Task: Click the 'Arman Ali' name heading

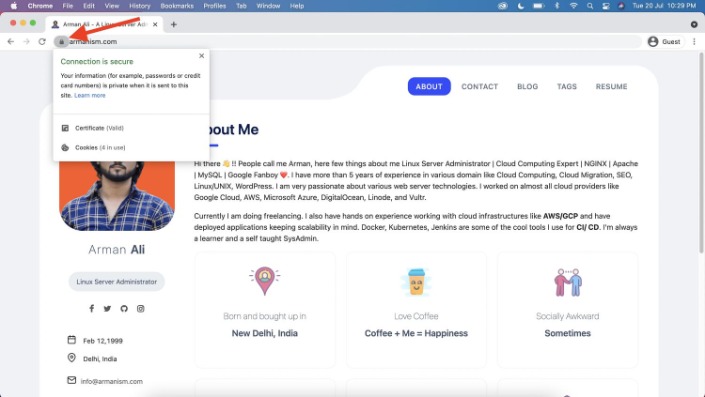Action: [x=116, y=250]
